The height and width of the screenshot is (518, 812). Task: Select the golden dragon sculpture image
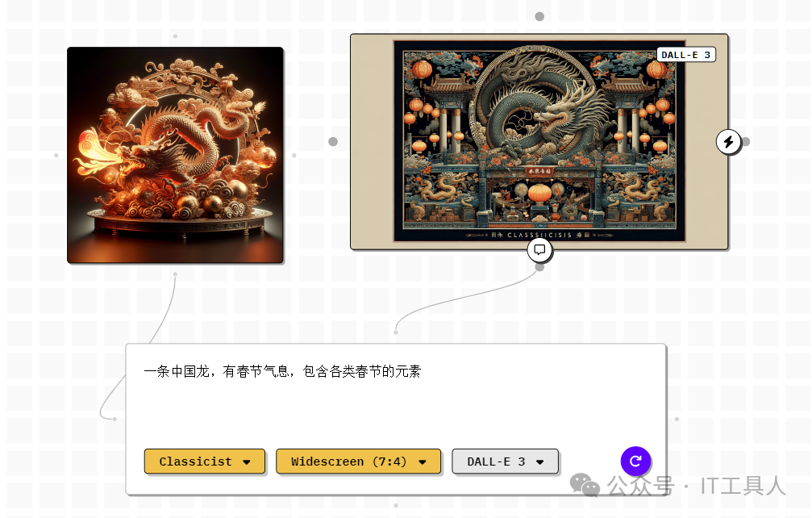pos(175,155)
